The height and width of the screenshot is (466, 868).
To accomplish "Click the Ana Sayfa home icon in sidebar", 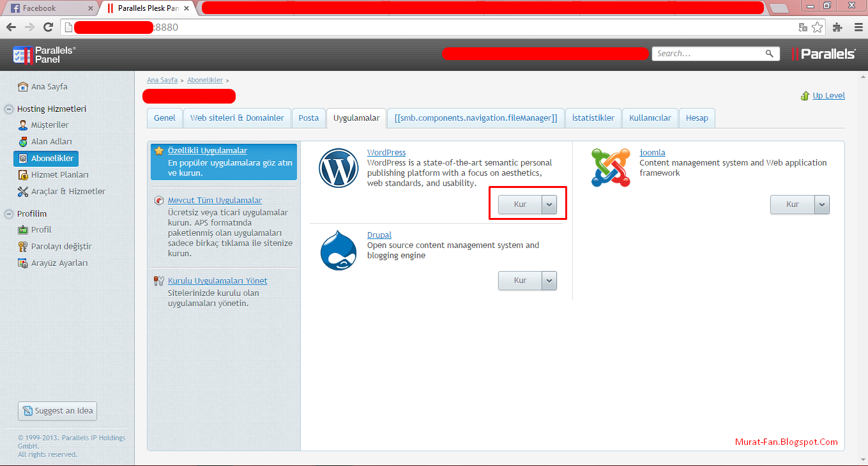I will click(x=23, y=86).
